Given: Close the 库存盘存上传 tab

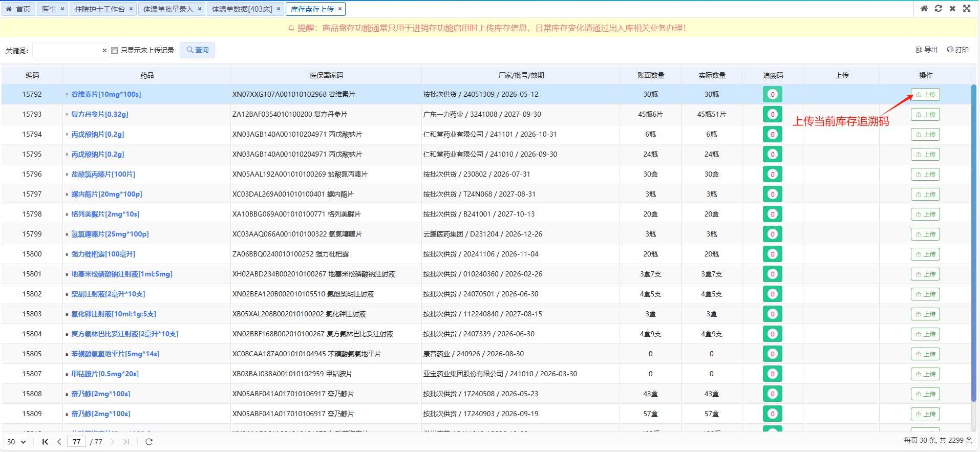Looking at the screenshot, I should tap(340, 9).
